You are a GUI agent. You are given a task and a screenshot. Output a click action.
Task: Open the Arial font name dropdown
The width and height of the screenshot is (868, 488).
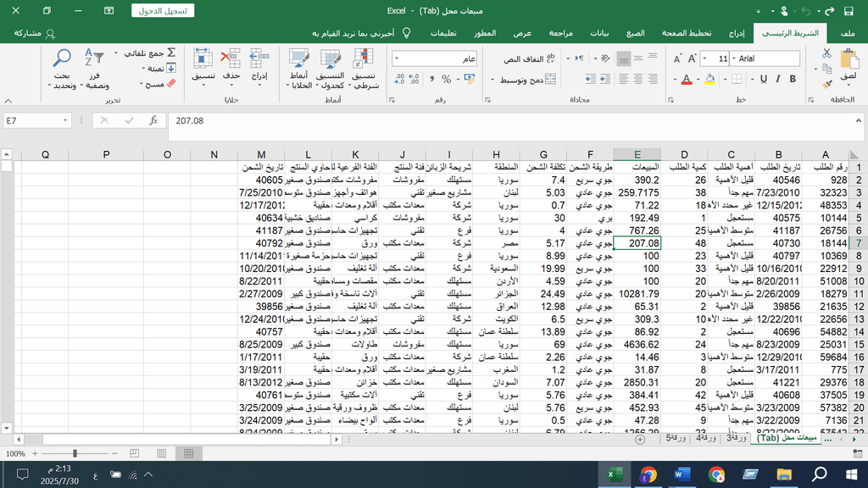(734, 58)
